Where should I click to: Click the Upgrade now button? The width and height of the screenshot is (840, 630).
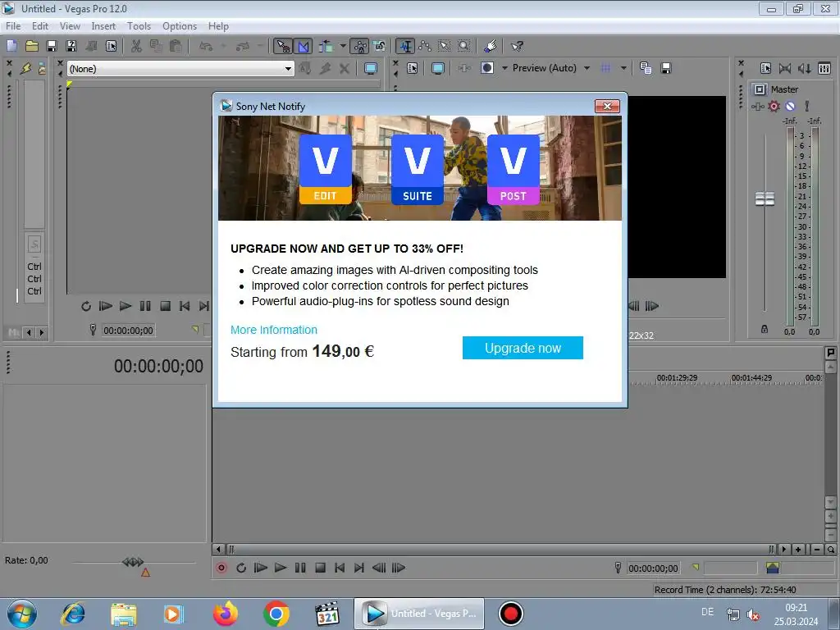point(523,348)
